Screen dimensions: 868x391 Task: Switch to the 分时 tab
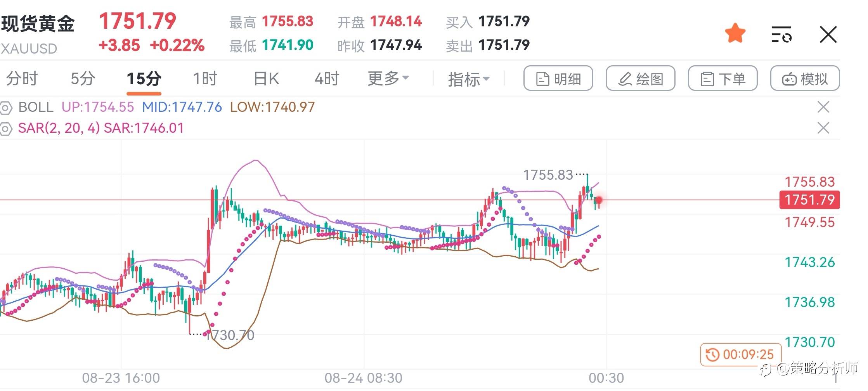pos(22,78)
